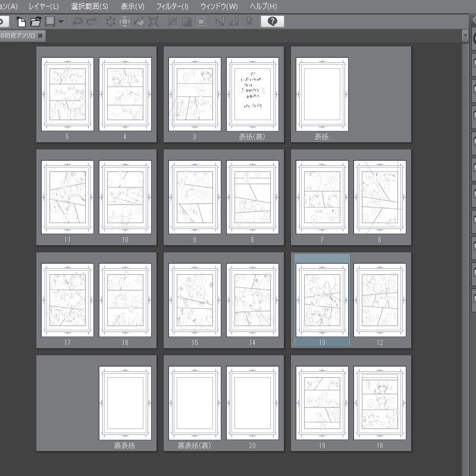The height and width of the screenshot is (476, 476).
Task: Select page 17 thumbnail
Action: point(67,300)
